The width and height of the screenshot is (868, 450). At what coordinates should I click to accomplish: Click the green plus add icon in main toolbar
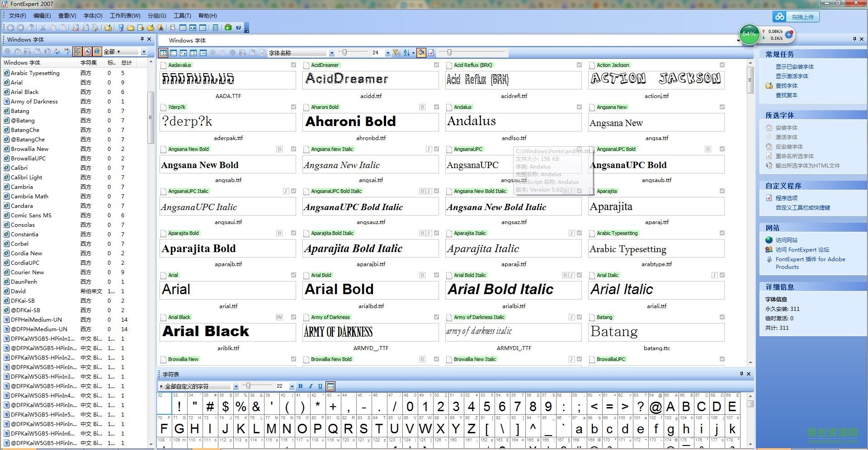coord(228,28)
